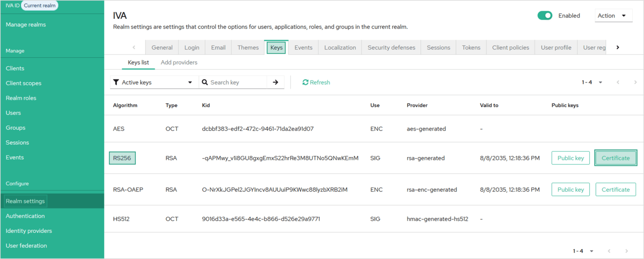View Public key for RSA-OAEP key
The height and width of the screenshot is (259, 644).
click(x=570, y=189)
